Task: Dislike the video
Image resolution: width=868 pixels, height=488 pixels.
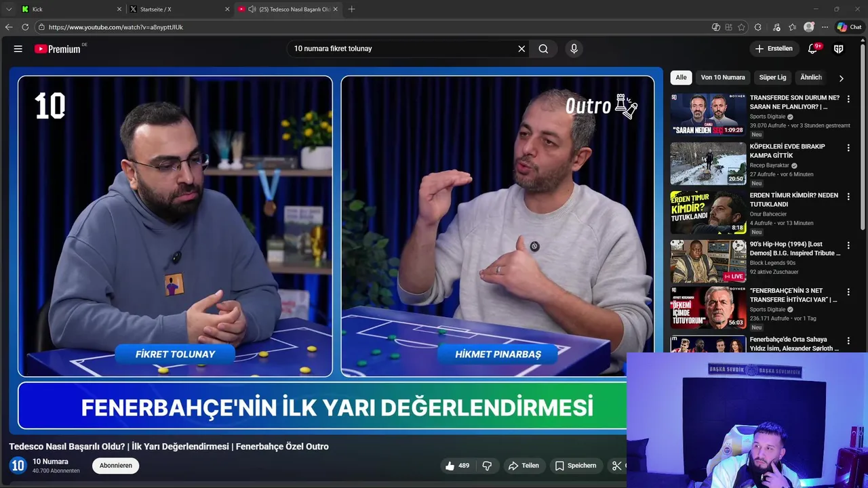Action: pyautogui.click(x=487, y=466)
